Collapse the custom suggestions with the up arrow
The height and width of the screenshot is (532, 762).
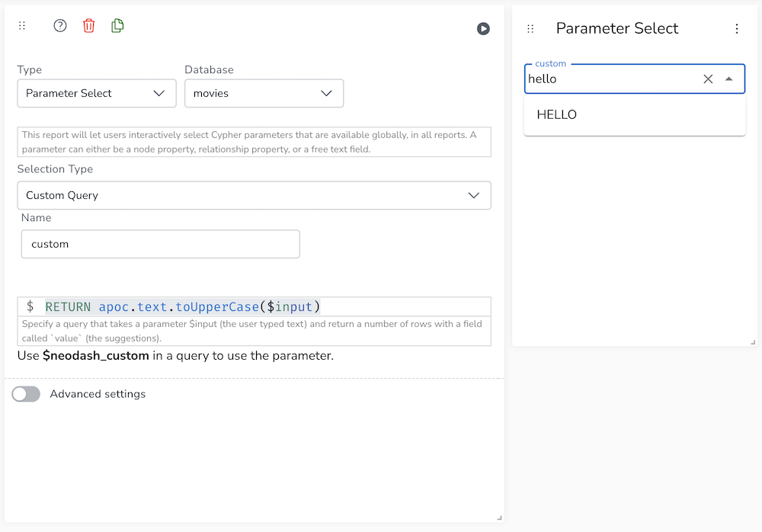tap(728, 79)
